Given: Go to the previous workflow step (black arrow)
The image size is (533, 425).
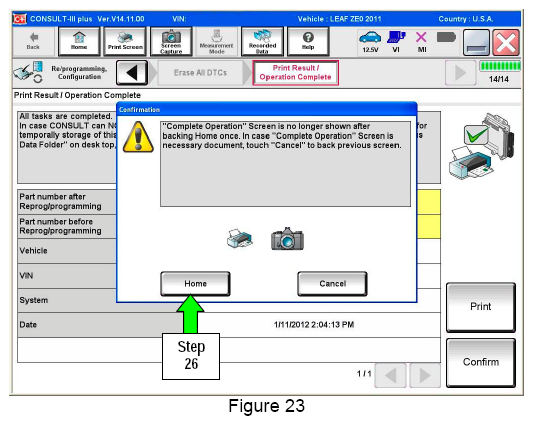Looking at the screenshot, I should tap(132, 73).
